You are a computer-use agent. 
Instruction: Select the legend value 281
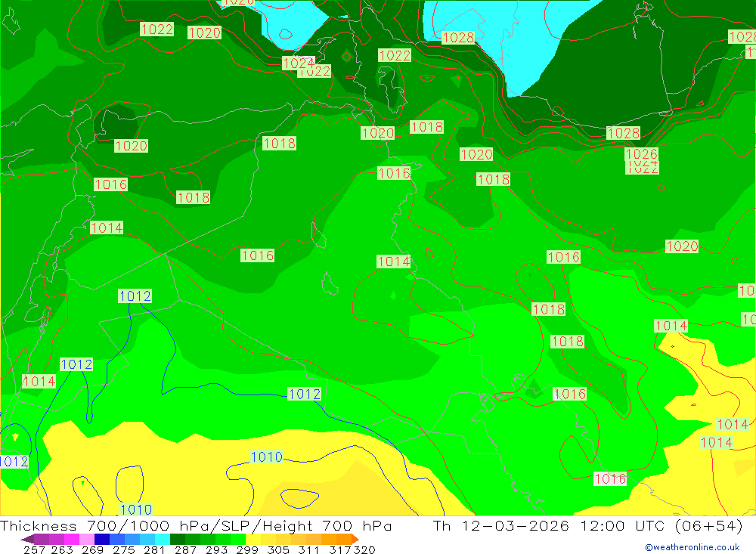(x=154, y=549)
